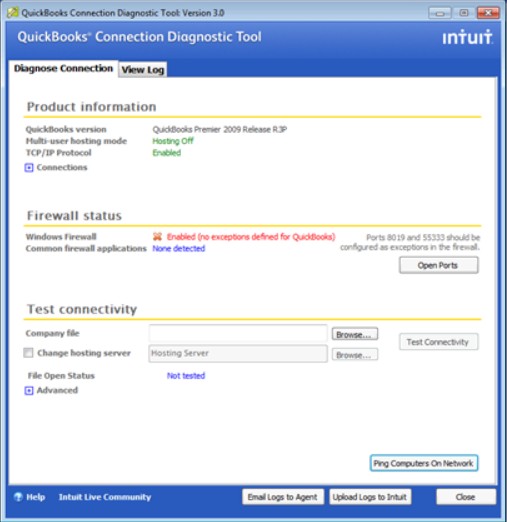Enable the Change hosting server checkbox
This screenshot has width=507, height=522.
click(28, 353)
